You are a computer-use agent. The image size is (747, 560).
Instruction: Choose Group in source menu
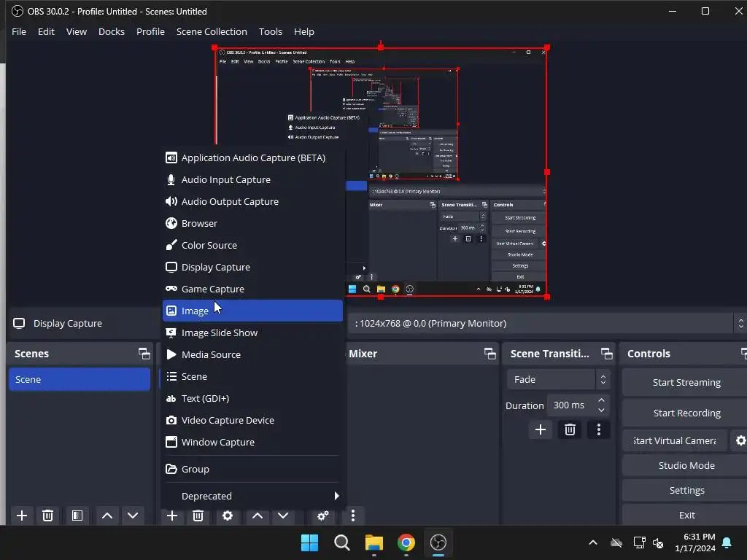click(252, 469)
